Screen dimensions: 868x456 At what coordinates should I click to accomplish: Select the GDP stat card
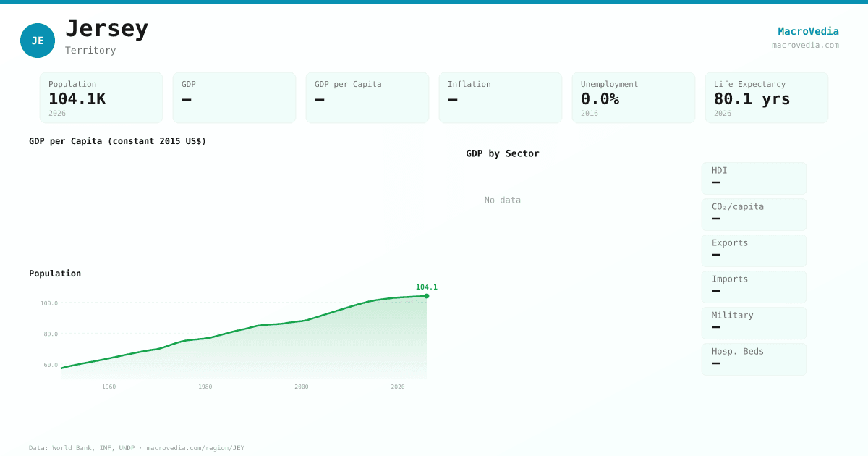tap(234, 98)
